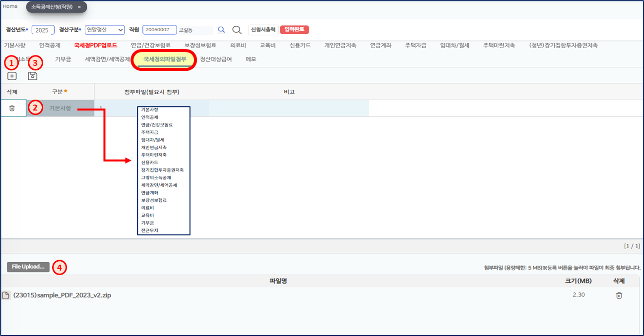Click the file name (23015)sample_PDF_2023_v2.zip
Screen dimensions: 644x336
[62, 295]
